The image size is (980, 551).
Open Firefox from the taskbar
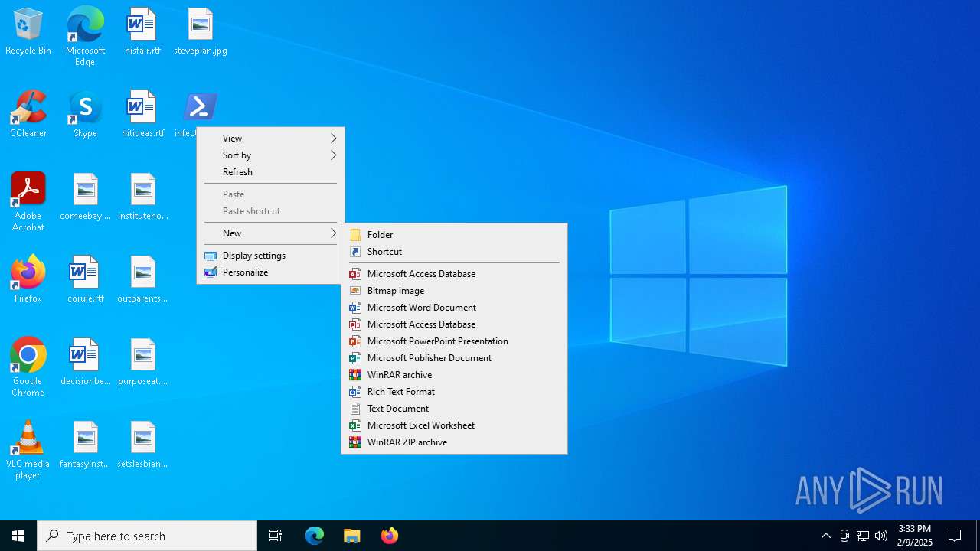(390, 536)
